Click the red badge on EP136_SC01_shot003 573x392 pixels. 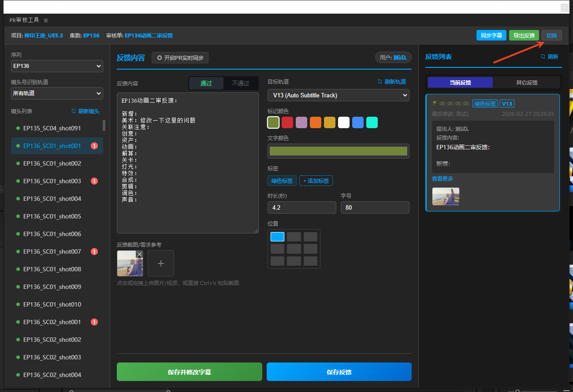pyautogui.click(x=94, y=181)
